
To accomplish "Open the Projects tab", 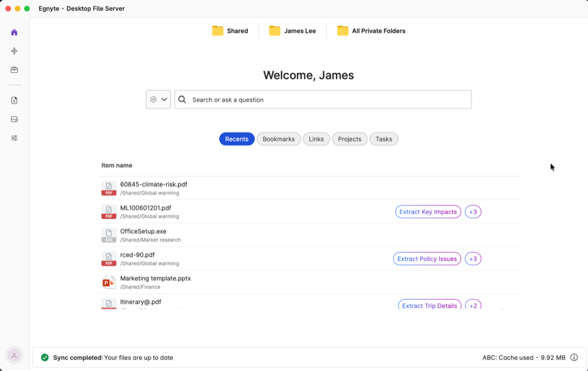I will click(350, 139).
